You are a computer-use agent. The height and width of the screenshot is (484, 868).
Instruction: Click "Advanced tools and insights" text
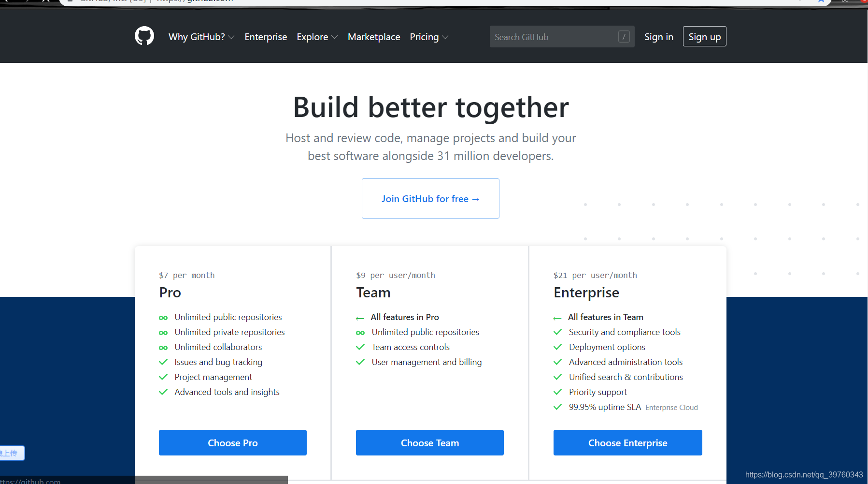click(227, 392)
